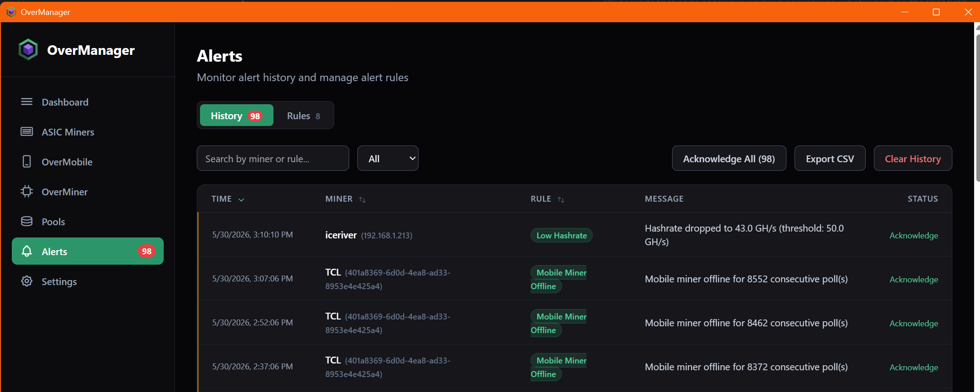Click Mobile Miner Offline tag in 2:37:06 PM row

click(558, 367)
